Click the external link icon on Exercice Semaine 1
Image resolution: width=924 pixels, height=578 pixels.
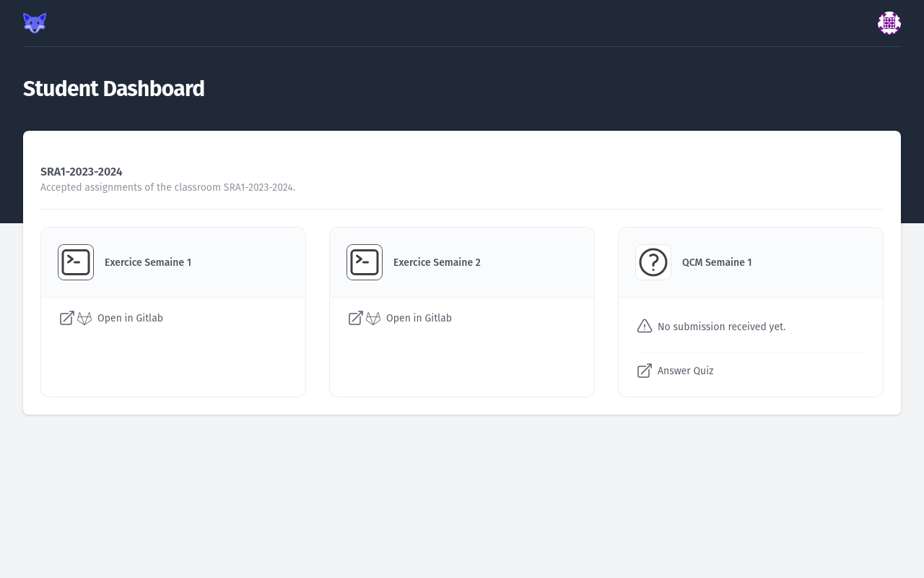[66, 317]
